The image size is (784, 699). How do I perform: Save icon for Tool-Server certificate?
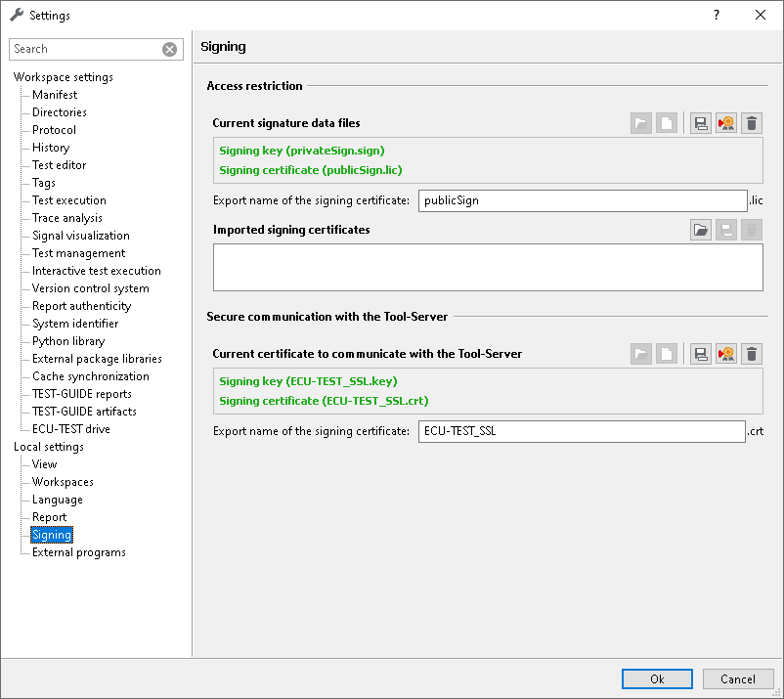click(701, 354)
